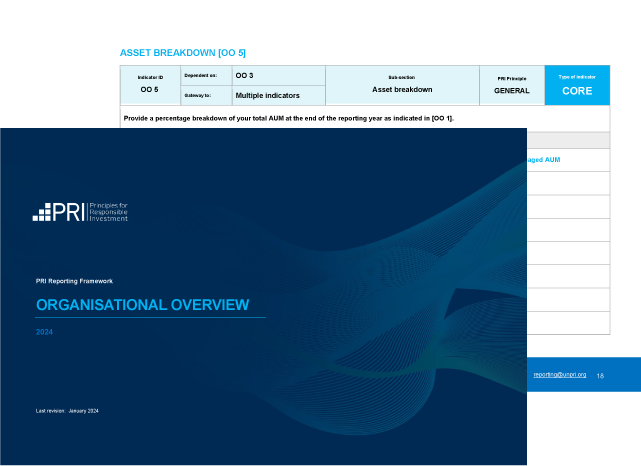Click the Indicator ID OO 5 cell
Image resolution: width=641 pixels, height=466 pixels.
click(x=150, y=85)
